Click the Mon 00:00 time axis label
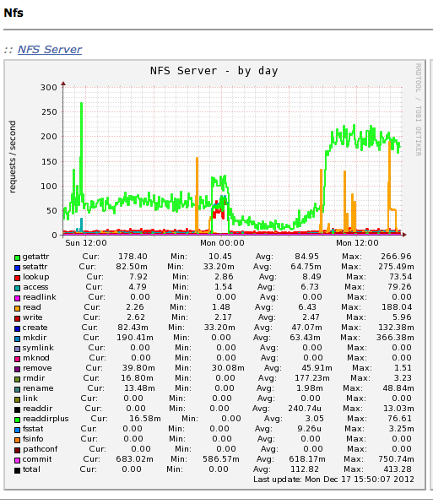The height and width of the screenshot is (504, 433). (x=222, y=243)
